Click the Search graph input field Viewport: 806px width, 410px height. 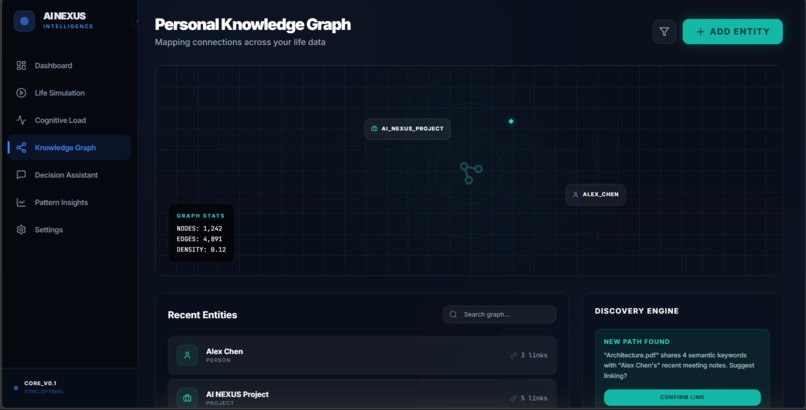point(500,314)
